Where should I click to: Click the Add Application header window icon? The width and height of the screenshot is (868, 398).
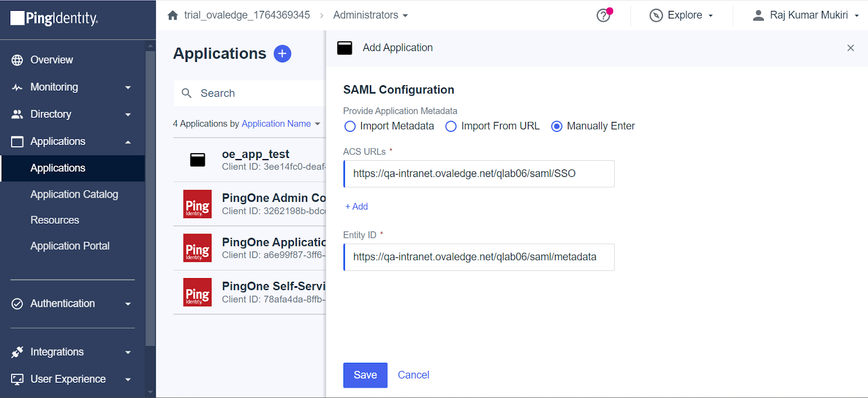click(344, 48)
